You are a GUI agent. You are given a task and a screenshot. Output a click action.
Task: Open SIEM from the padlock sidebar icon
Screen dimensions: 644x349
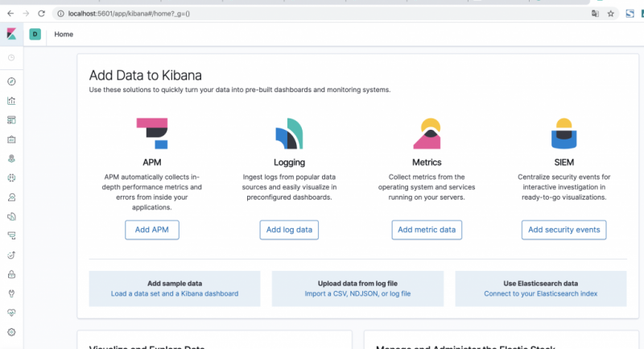pos(11,274)
